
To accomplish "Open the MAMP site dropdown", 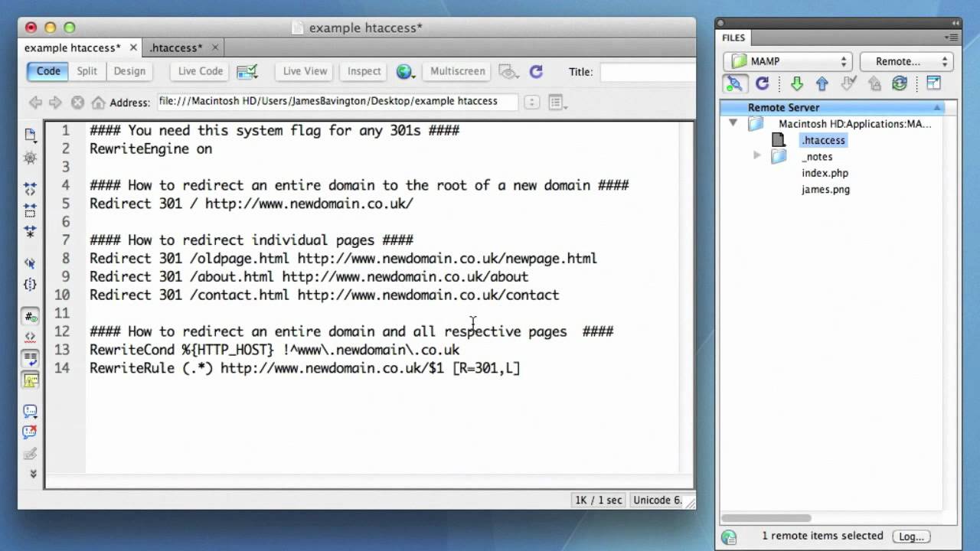I will point(788,61).
